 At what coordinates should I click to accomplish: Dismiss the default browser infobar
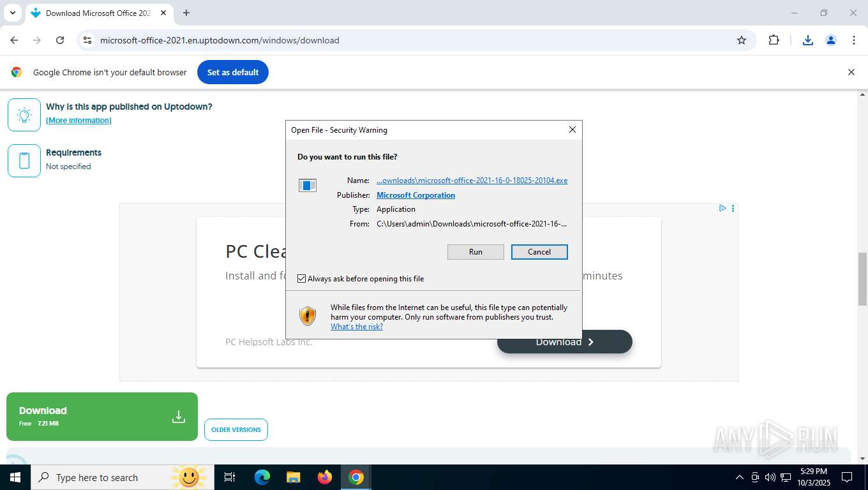tap(851, 72)
